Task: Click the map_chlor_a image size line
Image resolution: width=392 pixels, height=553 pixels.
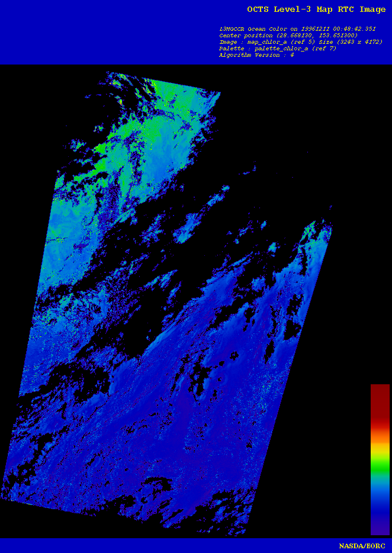Action: pyautogui.click(x=301, y=41)
